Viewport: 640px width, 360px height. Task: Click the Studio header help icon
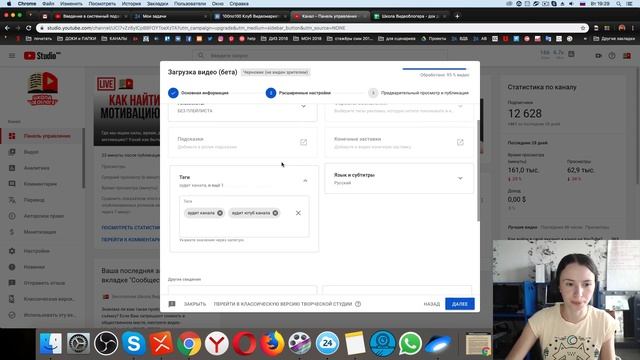(612, 56)
